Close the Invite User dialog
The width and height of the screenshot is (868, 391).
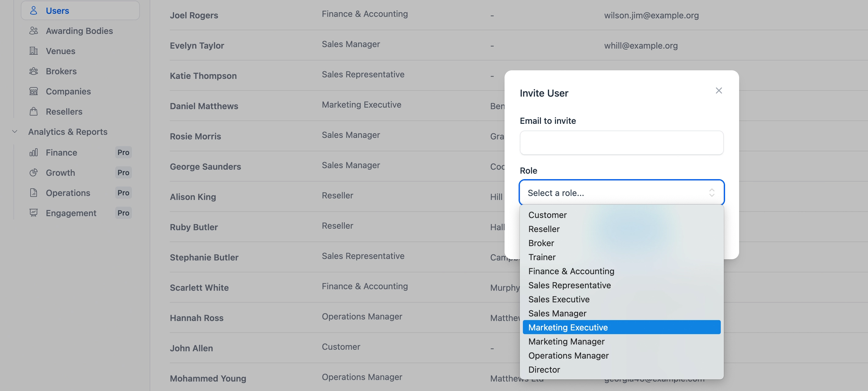tap(718, 90)
